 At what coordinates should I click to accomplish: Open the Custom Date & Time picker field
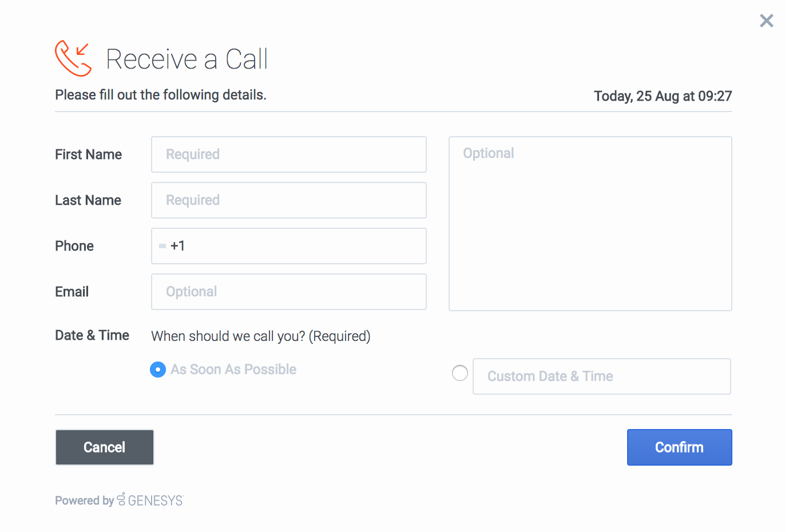pos(601,376)
